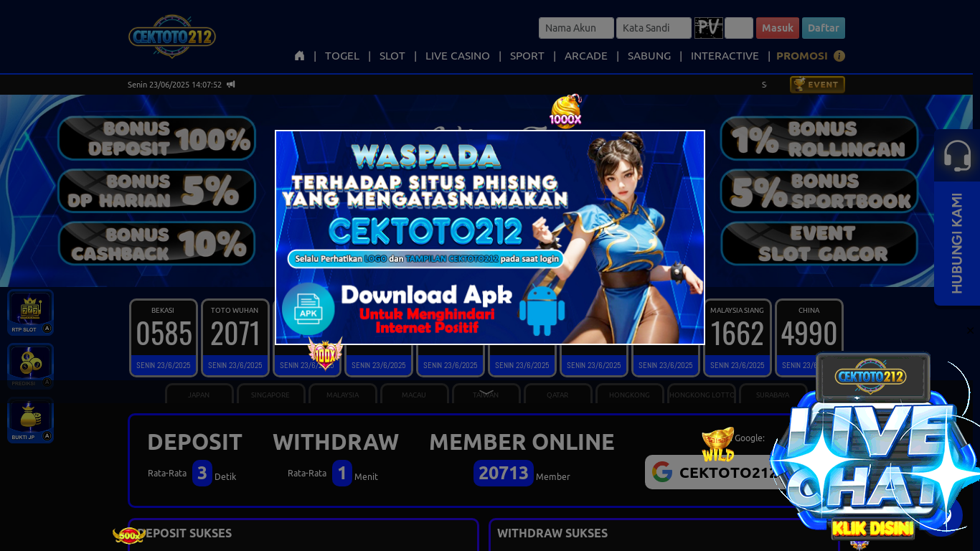Open the RTP SLOT sidebar icon
980x551 pixels.
[30, 313]
